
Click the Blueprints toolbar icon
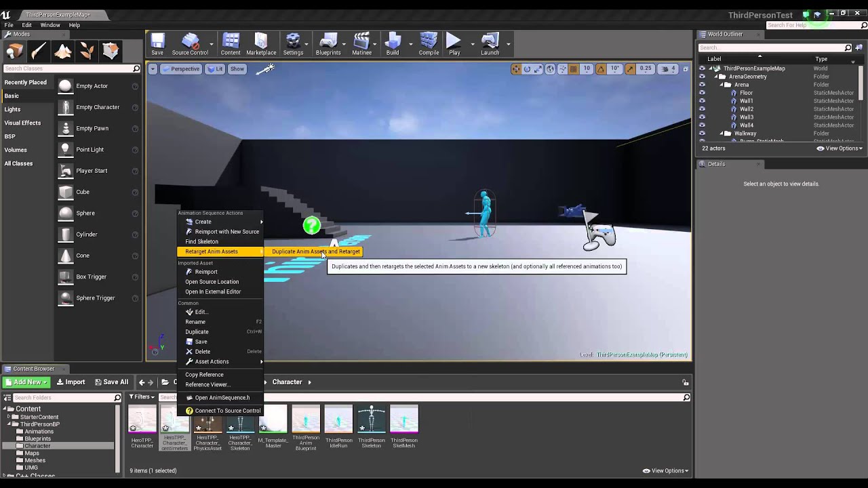[x=328, y=44]
